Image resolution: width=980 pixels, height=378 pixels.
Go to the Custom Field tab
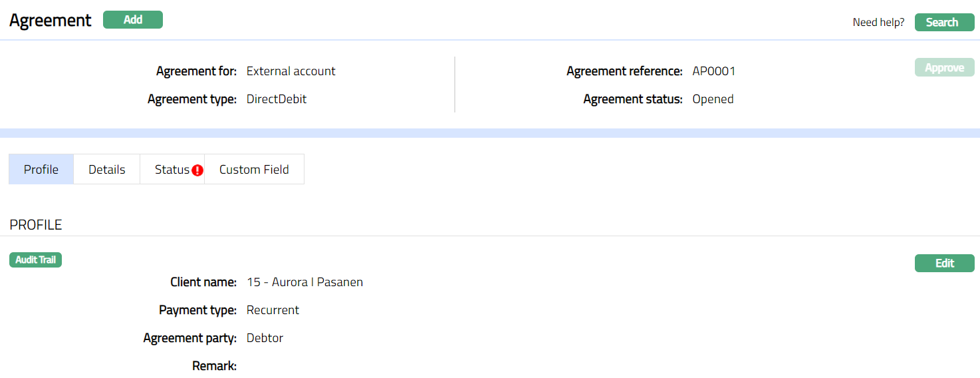point(254,170)
